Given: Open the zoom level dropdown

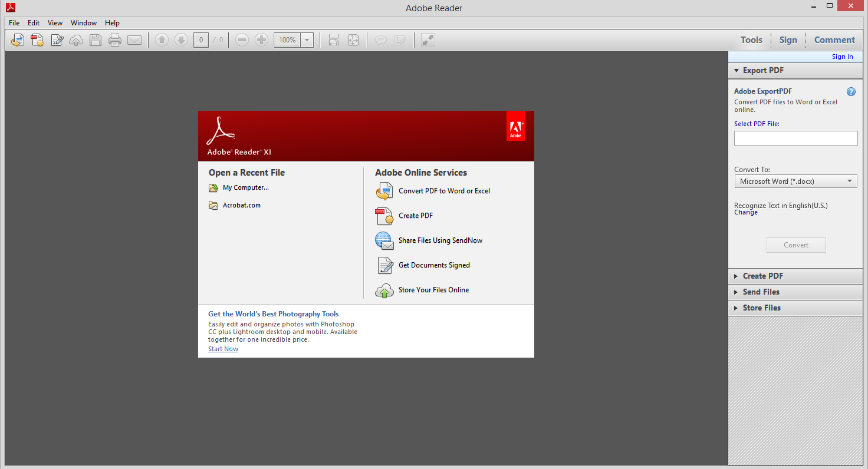Looking at the screenshot, I should pyautogui.click(x=306, y=39).
